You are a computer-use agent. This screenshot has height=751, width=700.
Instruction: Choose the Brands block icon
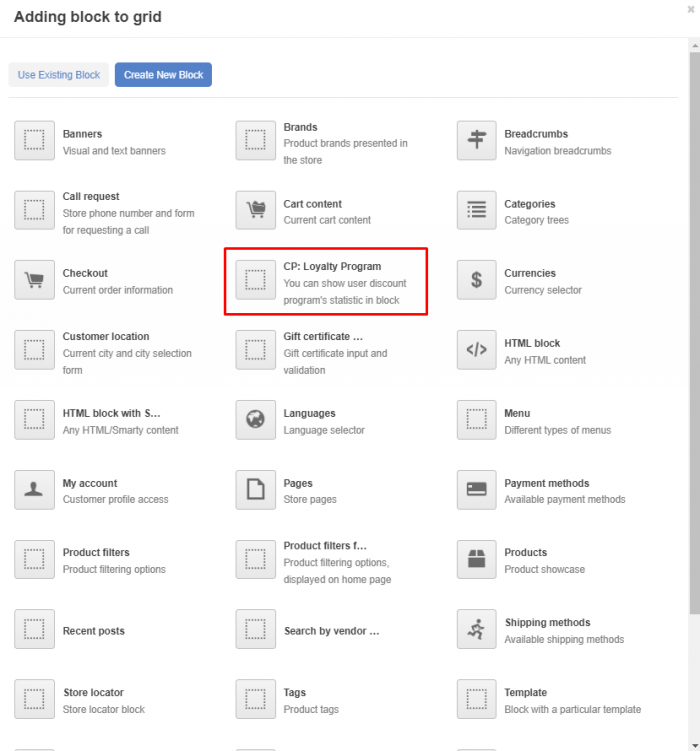[x=255, y=140]
